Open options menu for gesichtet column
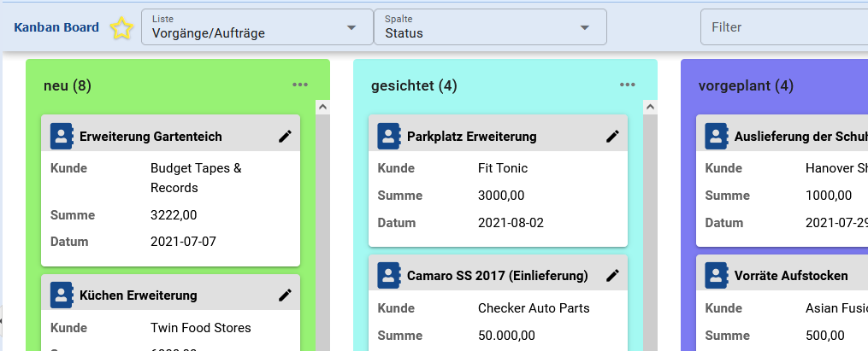868x351 pixels. (x=628, y=85)
